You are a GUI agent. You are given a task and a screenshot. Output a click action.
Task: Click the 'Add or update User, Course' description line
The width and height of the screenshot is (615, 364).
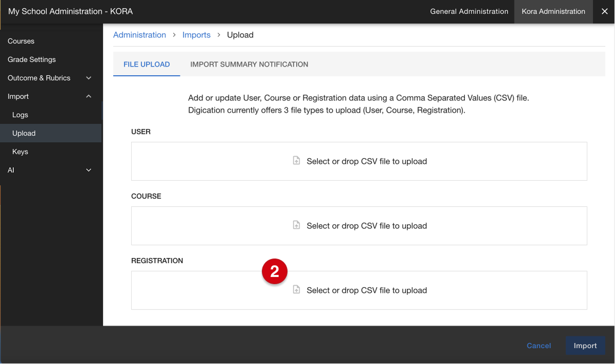[x=358, y=97]
